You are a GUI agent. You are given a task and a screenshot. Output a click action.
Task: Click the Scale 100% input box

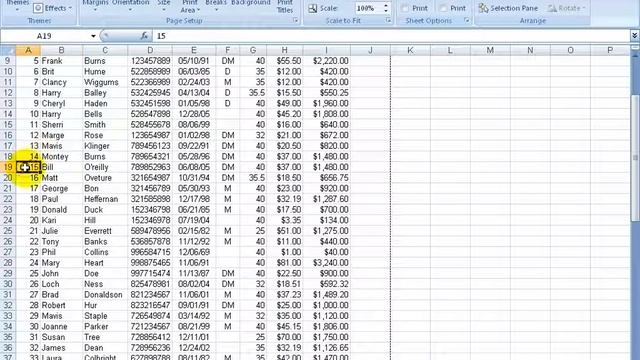[368, 8]
